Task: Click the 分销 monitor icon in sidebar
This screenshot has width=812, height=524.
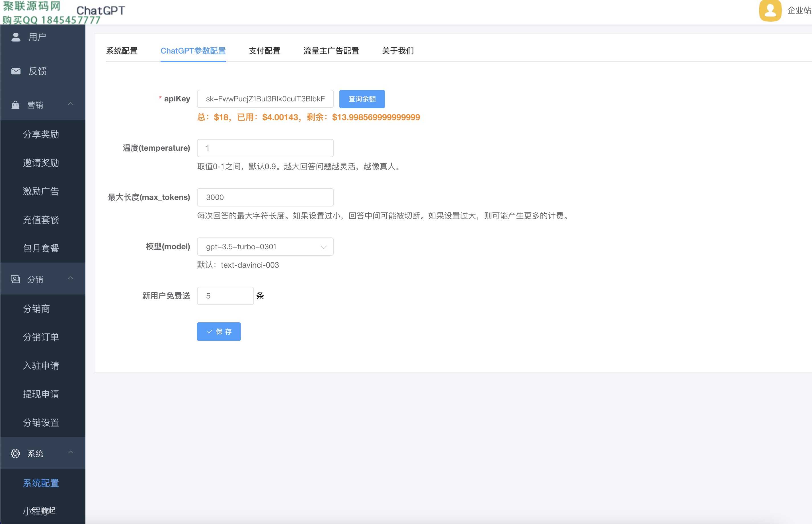Action: tap(15, 279)
